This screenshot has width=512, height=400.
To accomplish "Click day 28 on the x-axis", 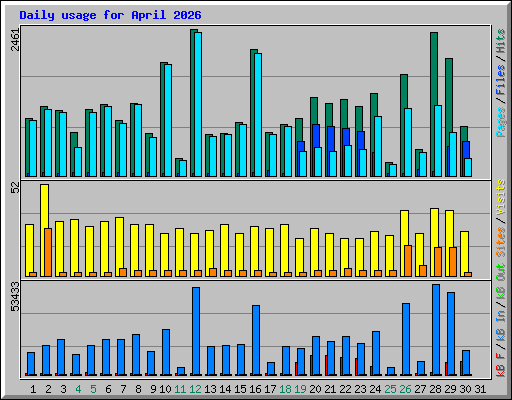I will pyautogui.click(x=435, y=389).
